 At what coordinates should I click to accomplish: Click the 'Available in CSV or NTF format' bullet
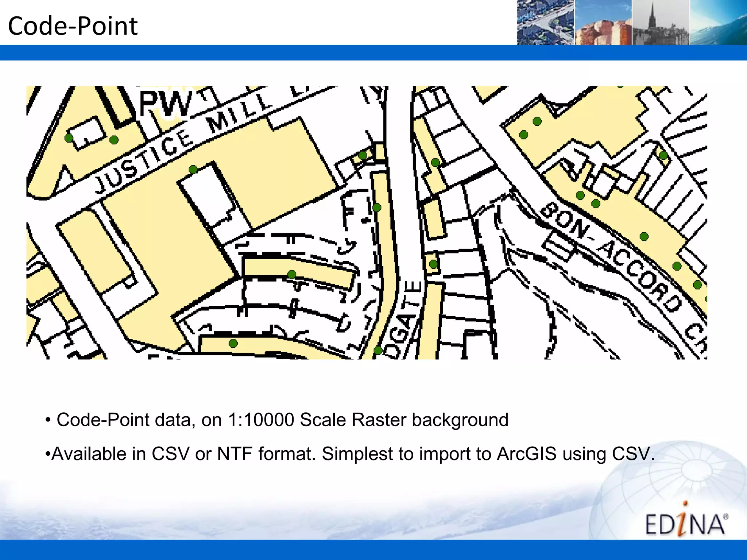pyautogui.click(x=350, y=454)
